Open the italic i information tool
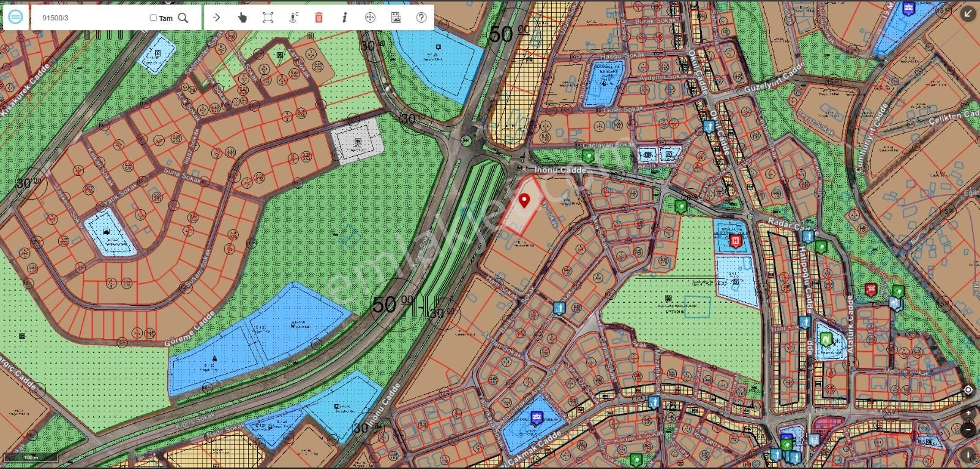Screen dimensions: 980x469 coord(344,18)
